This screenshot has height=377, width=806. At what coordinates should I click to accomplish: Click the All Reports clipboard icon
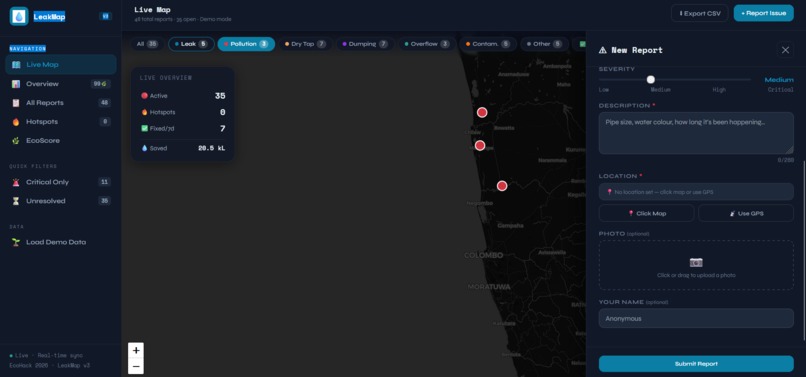16,103
